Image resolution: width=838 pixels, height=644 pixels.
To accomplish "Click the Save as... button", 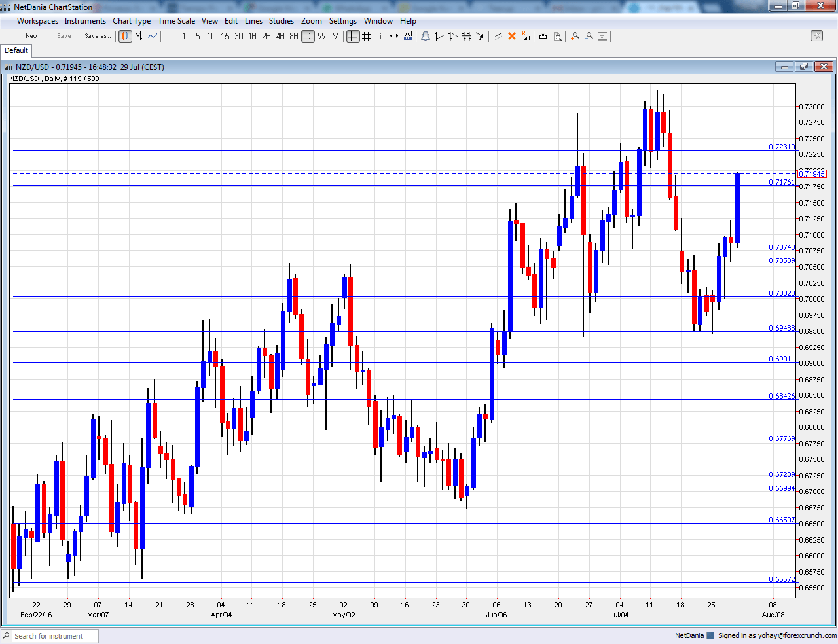I will point(98,36).
